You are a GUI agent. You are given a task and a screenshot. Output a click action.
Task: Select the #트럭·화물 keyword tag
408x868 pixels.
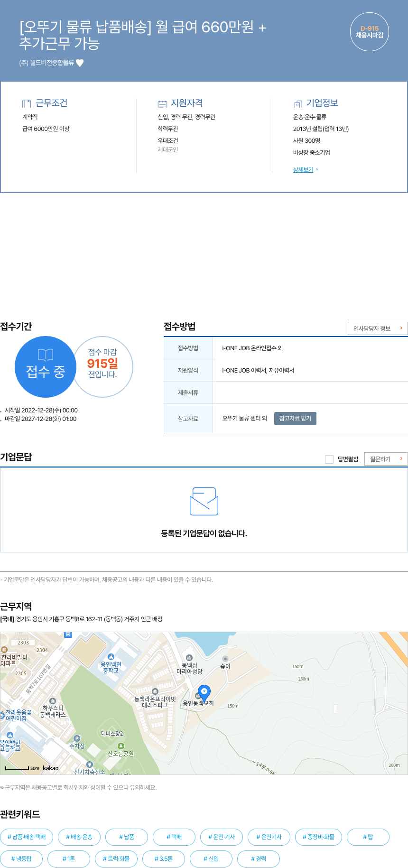[x=116, y=859]
